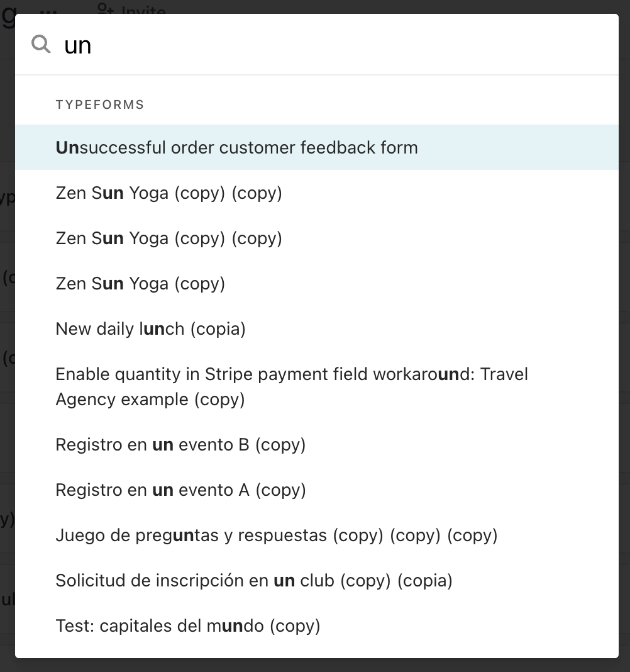Choose Solicitud de inscripción en un club
This screenshot has height=672, width=630.
pos(254,581)
